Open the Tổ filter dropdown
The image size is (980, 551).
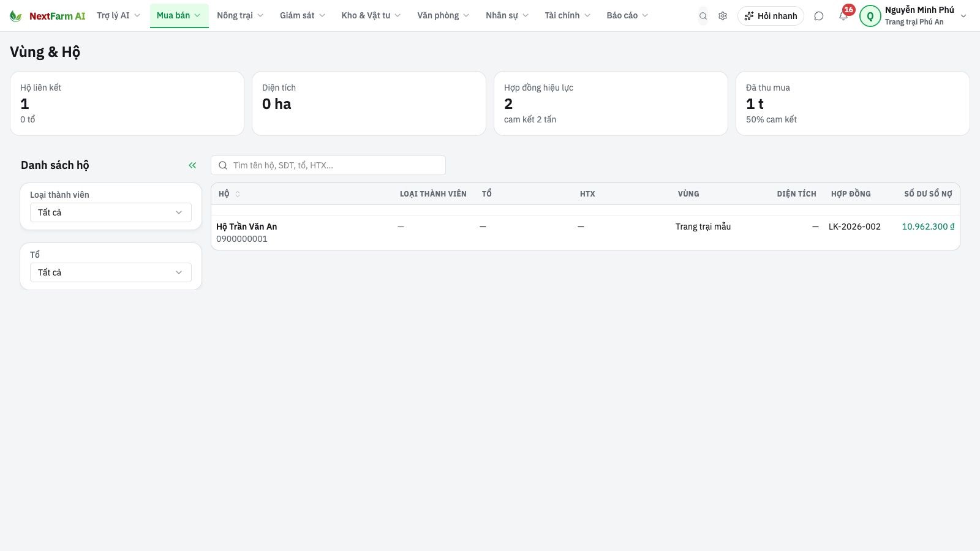[x=111, y=272]
